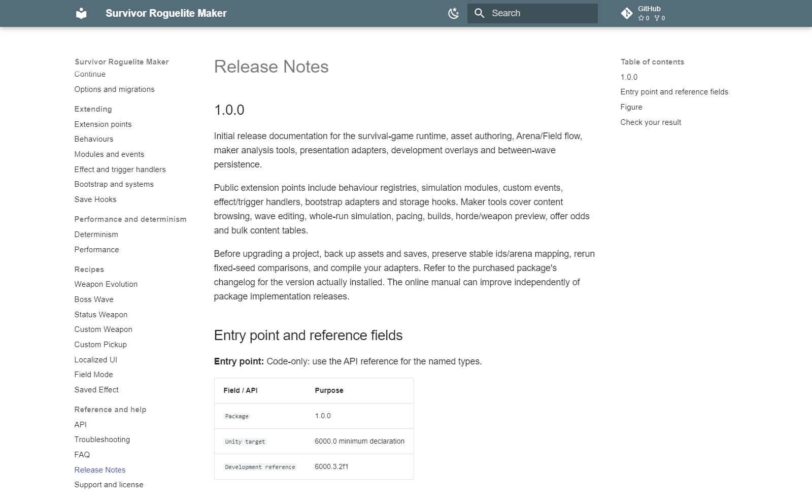Go to Save Hooks page
The width and height of the screenshot is (812, 504).
click(95, 199)
